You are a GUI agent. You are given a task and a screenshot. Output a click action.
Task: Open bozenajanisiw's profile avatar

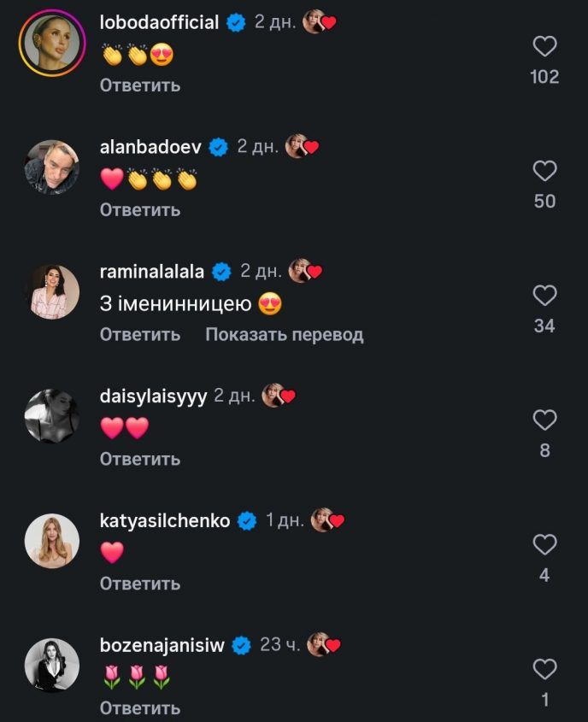coord(52,666)
